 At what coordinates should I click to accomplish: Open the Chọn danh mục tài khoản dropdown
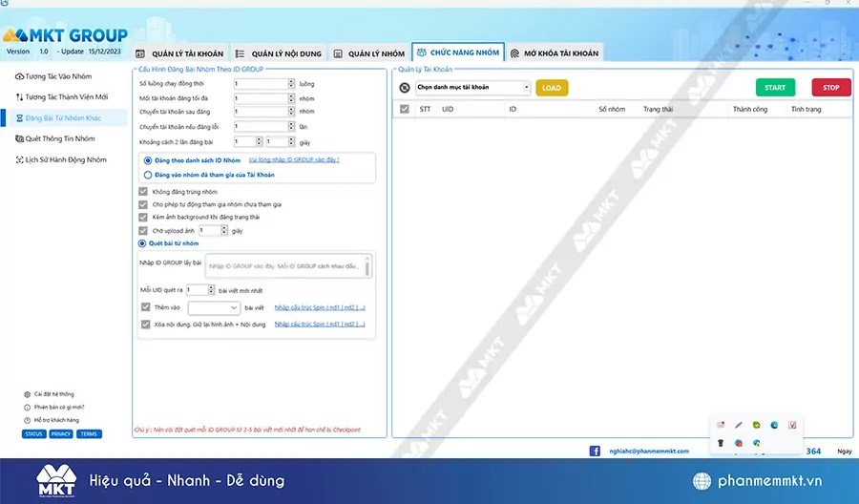[x=472, y=88]
